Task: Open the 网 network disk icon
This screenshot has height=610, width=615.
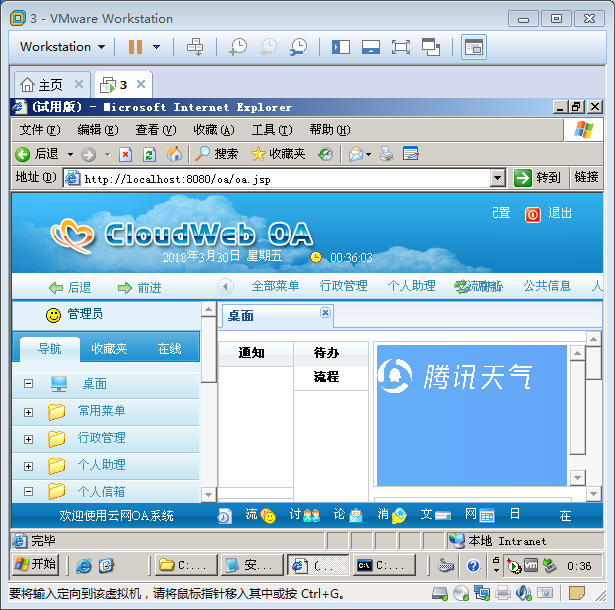Action: 487,515
